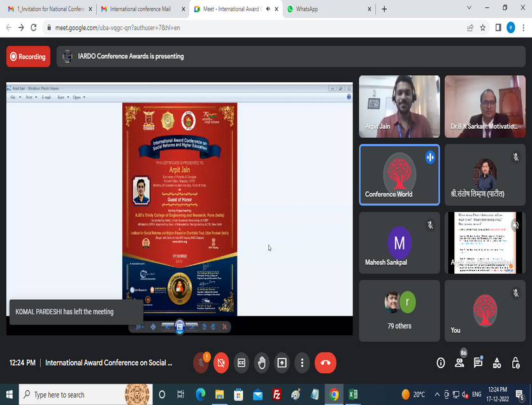Click the Present now button
The image size is (532, 405).
click(x=282, y=363)
